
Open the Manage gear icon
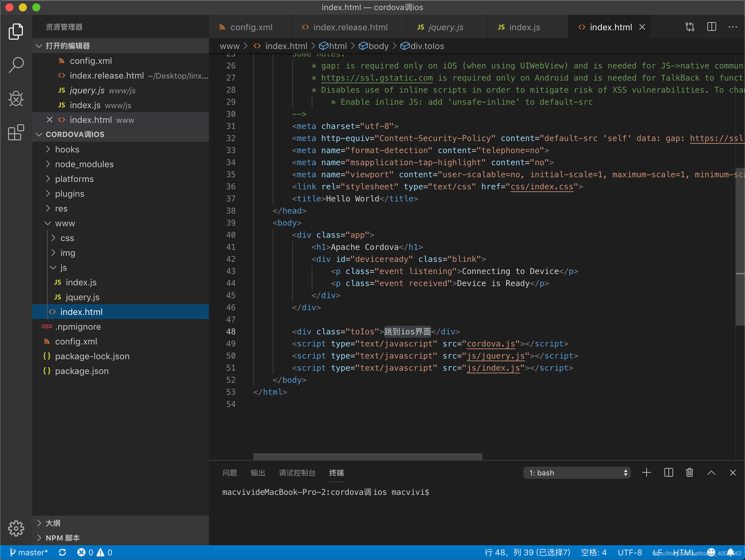(x=16, y=528)
